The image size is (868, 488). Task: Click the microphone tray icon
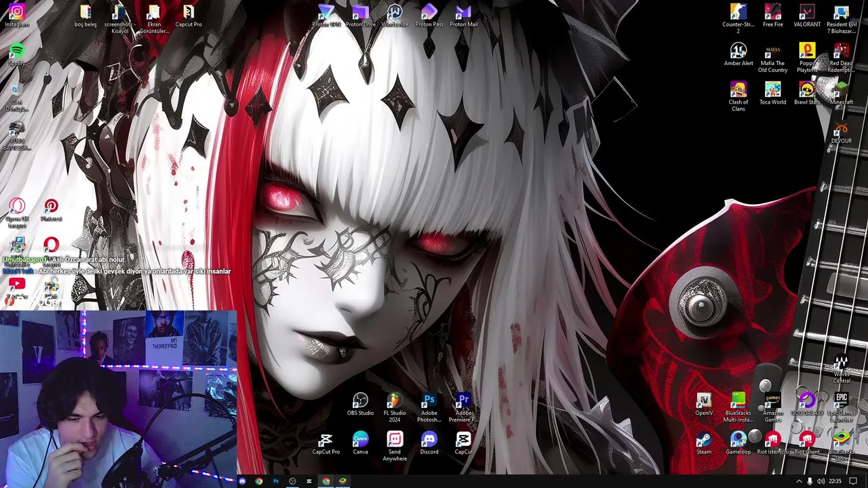810,481
